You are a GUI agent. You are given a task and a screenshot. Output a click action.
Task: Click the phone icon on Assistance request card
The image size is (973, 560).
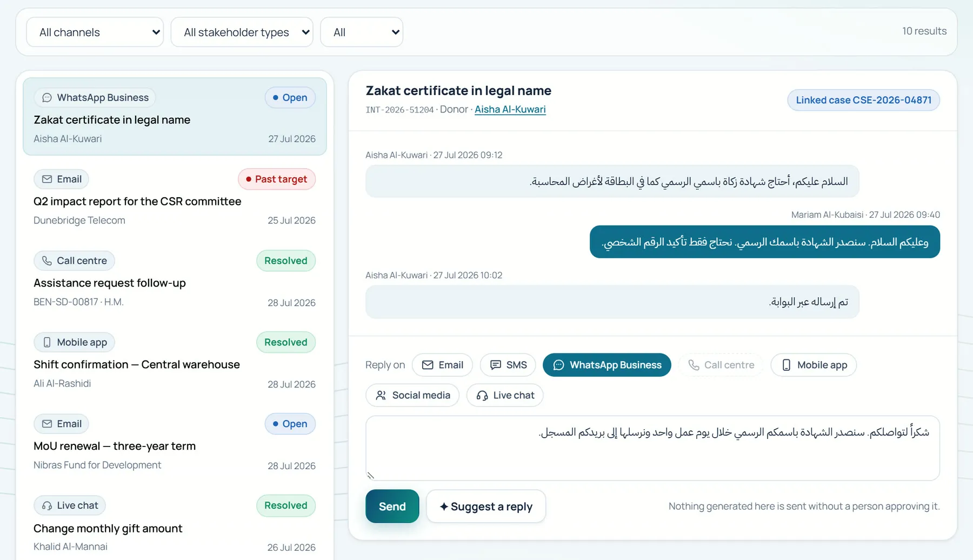coord(47,261)
